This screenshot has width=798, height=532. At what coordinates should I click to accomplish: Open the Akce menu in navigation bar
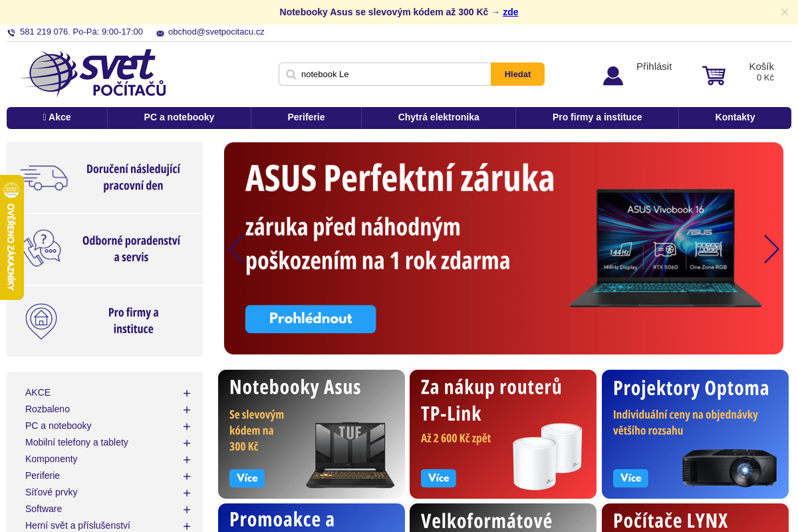(57, 118)
